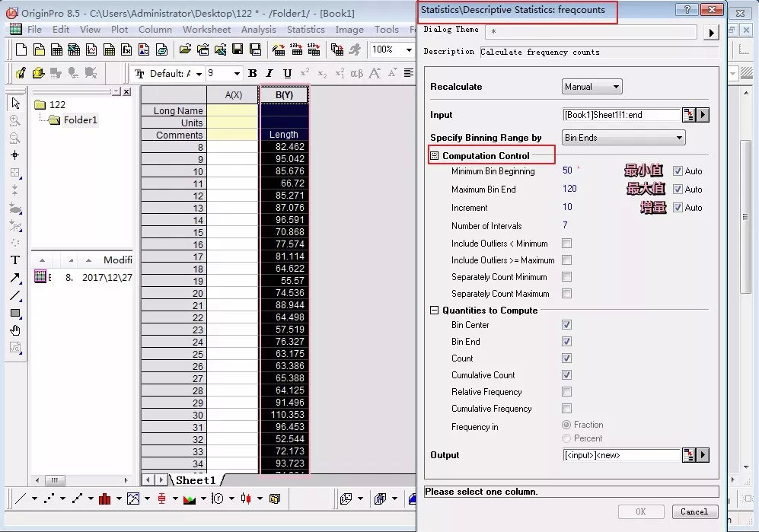This screenshot has height=532, width=759.
Task: Click the Column bar chart icon
Action: [x=104, y=499]
